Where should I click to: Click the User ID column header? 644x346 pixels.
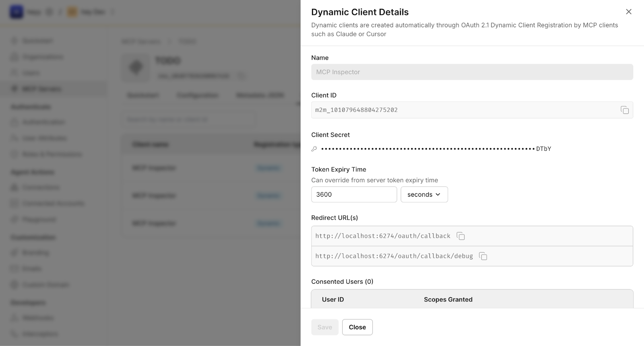(333, 299)
